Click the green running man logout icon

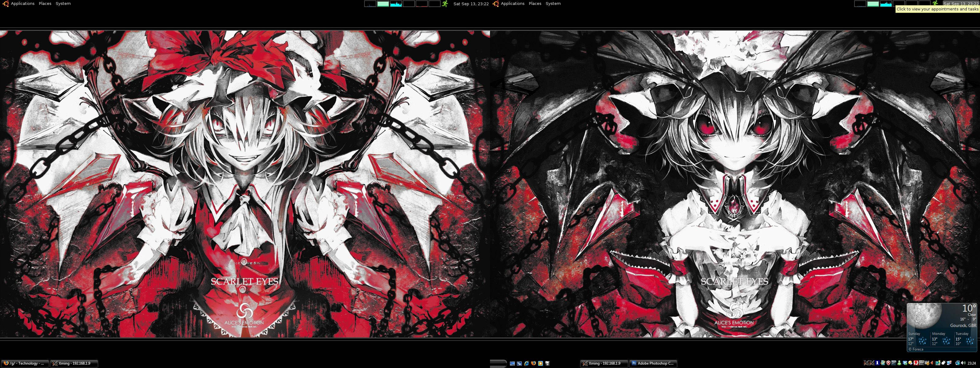click(x=445, y=3)
